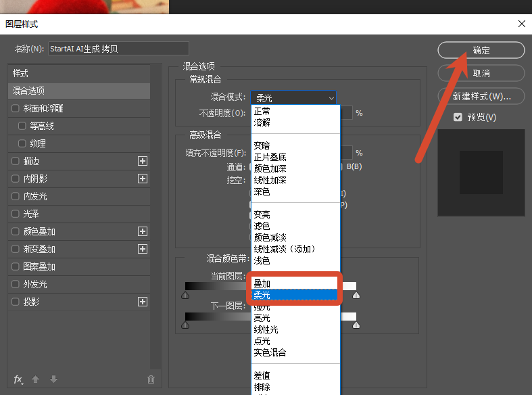Enable the 光泽 checkbox
This screenshot has height=395, width=532.
16,214
